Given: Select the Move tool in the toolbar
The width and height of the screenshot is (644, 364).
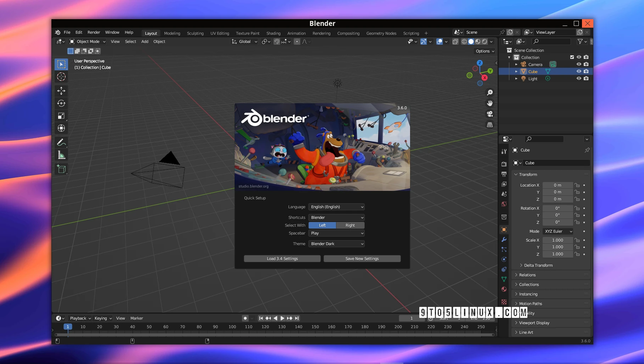Looking at the screenshot, I should click(61, 91).
